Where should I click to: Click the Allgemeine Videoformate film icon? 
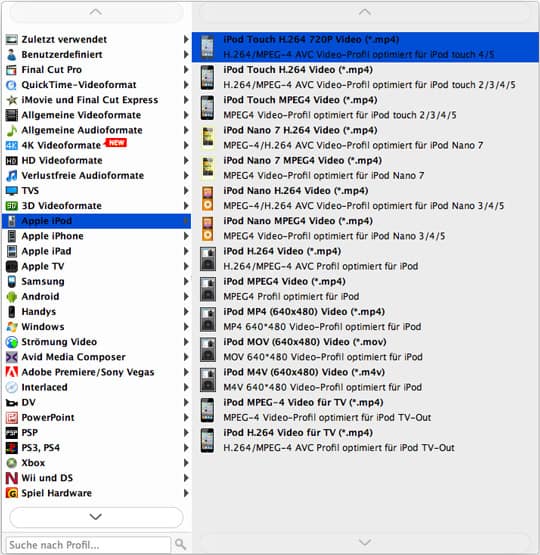[x=12, y=115]
